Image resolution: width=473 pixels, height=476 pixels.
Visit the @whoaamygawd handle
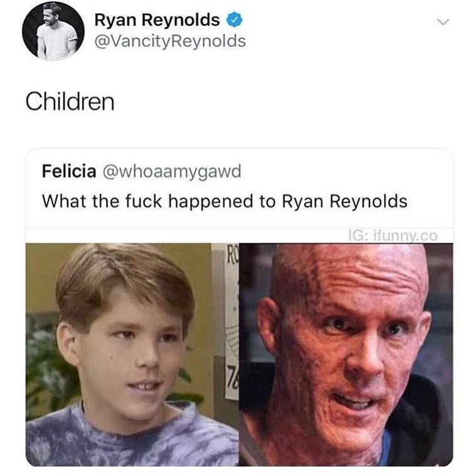(172, 172)
